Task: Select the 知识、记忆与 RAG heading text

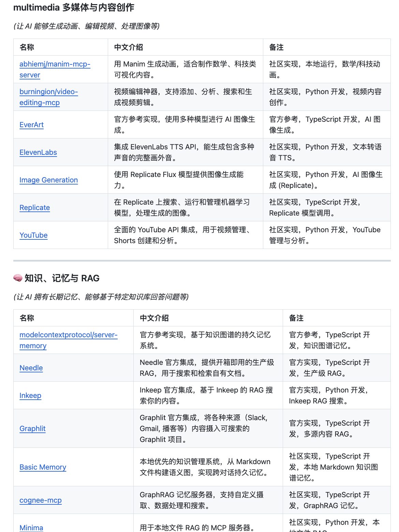Action: point(62,278)
